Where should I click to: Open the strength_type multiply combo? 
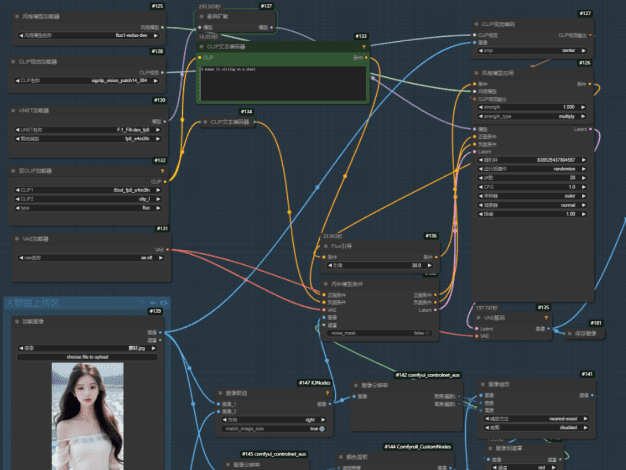tap(532, 116)
